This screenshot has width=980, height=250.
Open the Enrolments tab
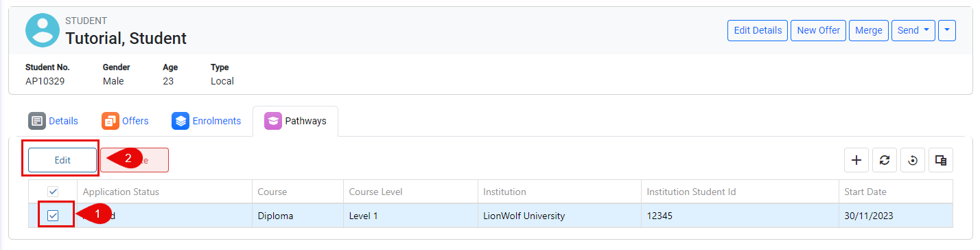pyautogui.click(x=207, y=121)
